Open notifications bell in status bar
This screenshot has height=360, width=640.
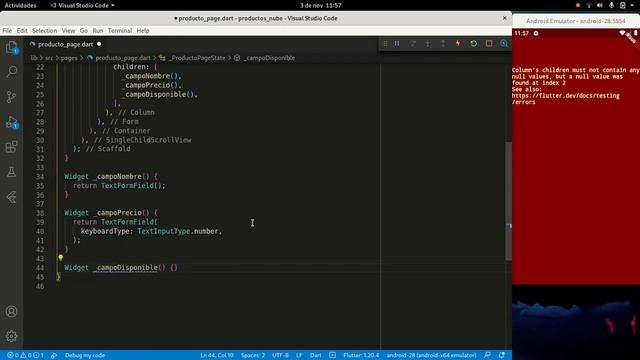pos(502,355)
